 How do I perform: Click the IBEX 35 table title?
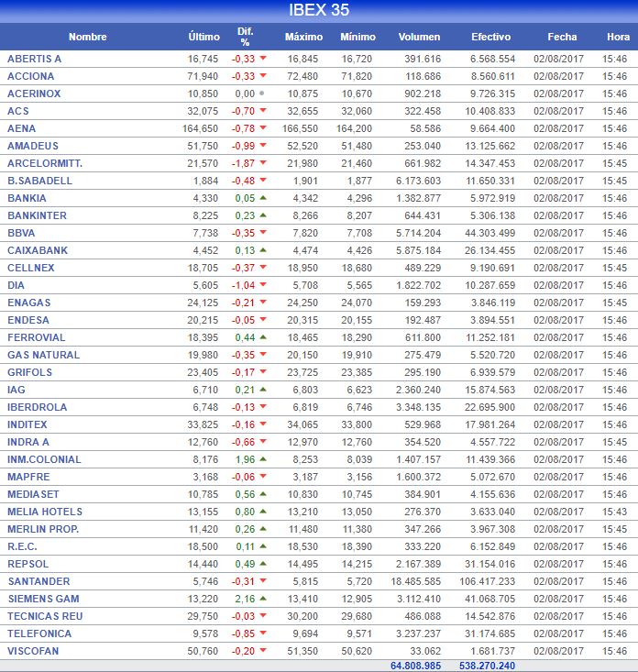point(319,10)
